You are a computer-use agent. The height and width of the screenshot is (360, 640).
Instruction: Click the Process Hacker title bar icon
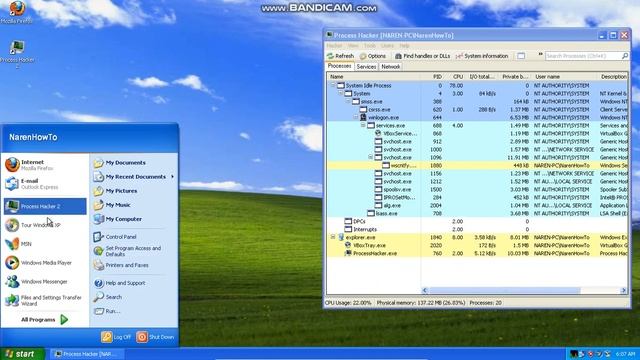tap(329, 35)
